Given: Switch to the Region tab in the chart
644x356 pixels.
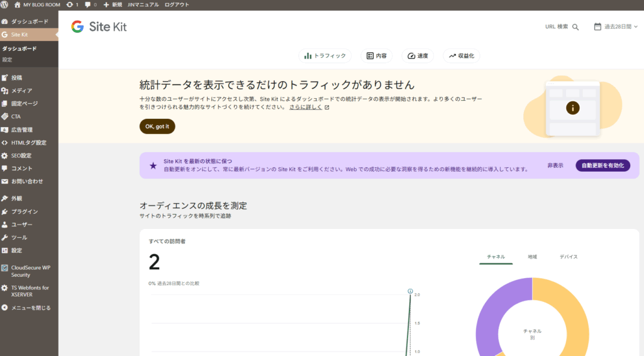Looking at the screenshot, I should (532, 257).
